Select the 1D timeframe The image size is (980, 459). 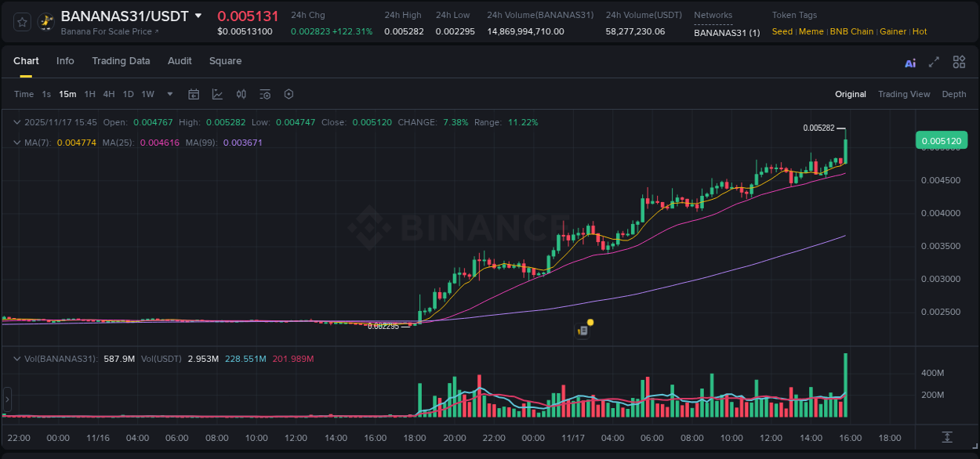pos(128,94)
